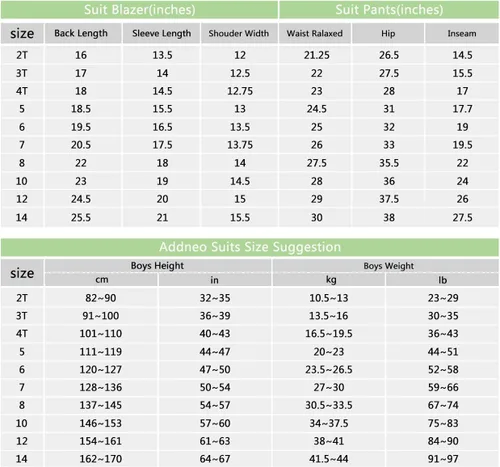
Task: Click the 35.5 hip value
Action: coord(389,163)
